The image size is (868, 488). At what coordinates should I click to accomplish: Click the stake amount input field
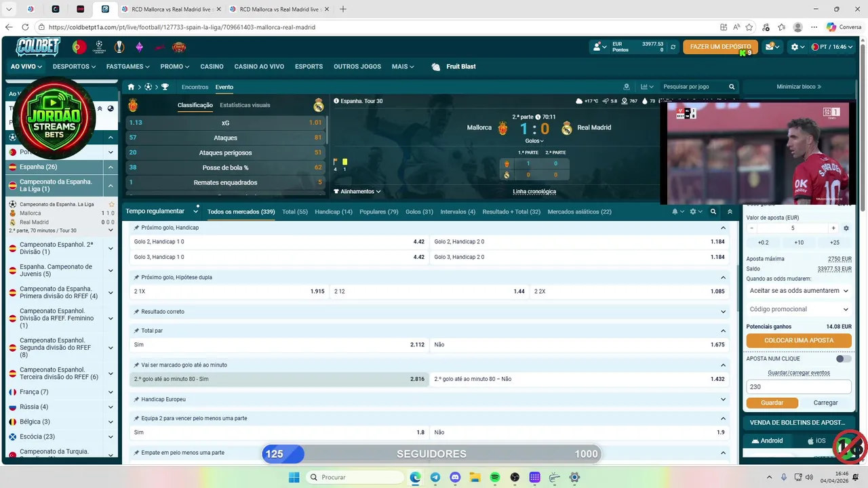click(792, 228)
